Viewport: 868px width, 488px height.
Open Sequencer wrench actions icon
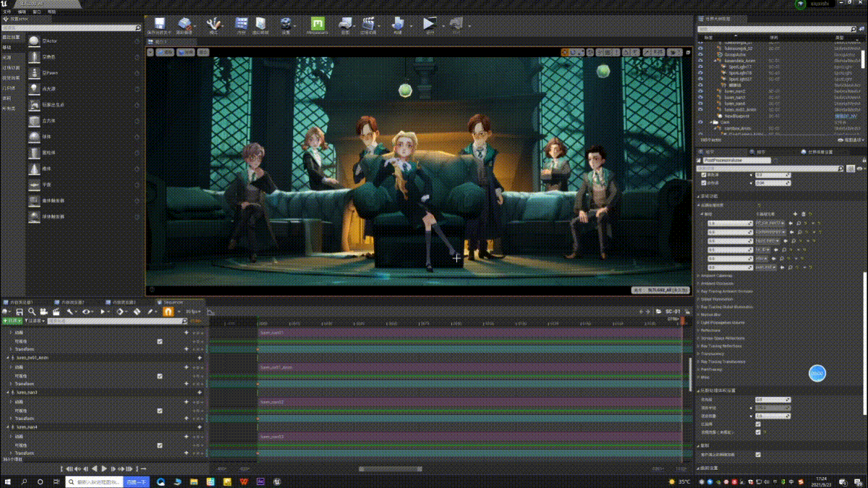pyautogui.click(x=69, y=311)
